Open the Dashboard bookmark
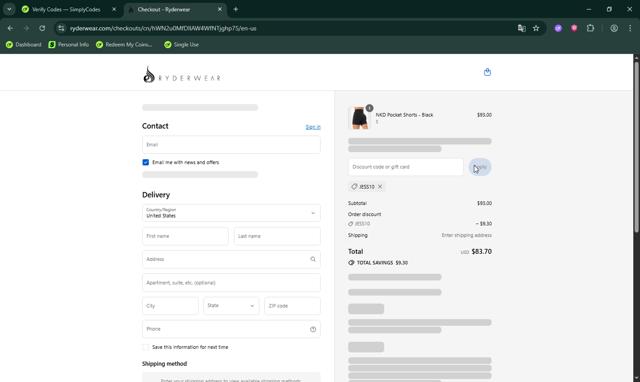This screenshot has width=640, height=382. [24, 44]
